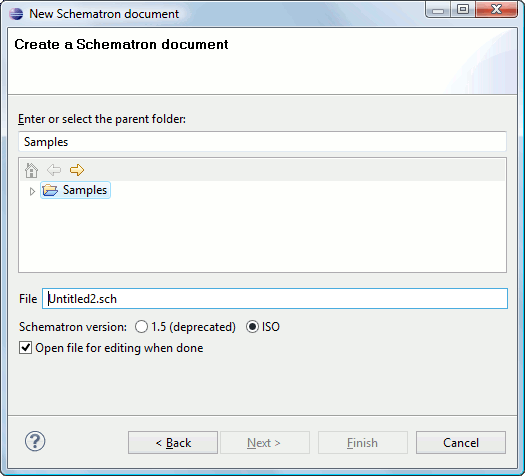Viewport: 525px width, 476px height.
Task: Click the Samples folder icon
Action: click(50, 190)
